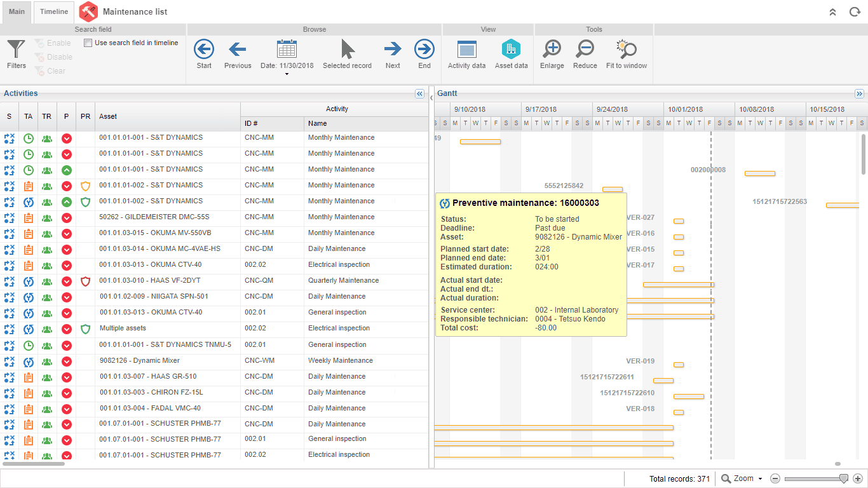
Task: Click the zoom slider minus button
Action: 775,478
